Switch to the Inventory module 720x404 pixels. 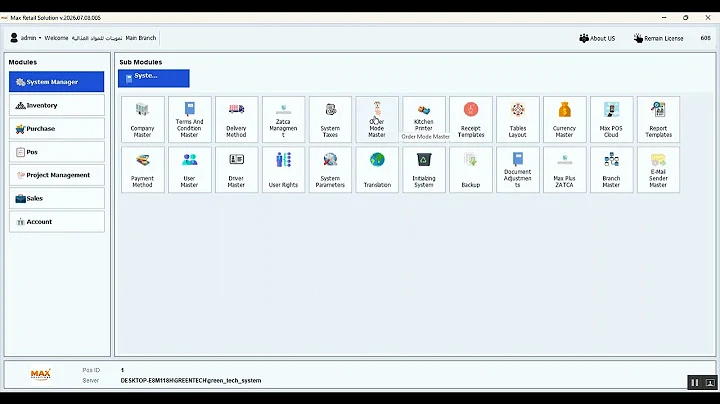(57, 105)
